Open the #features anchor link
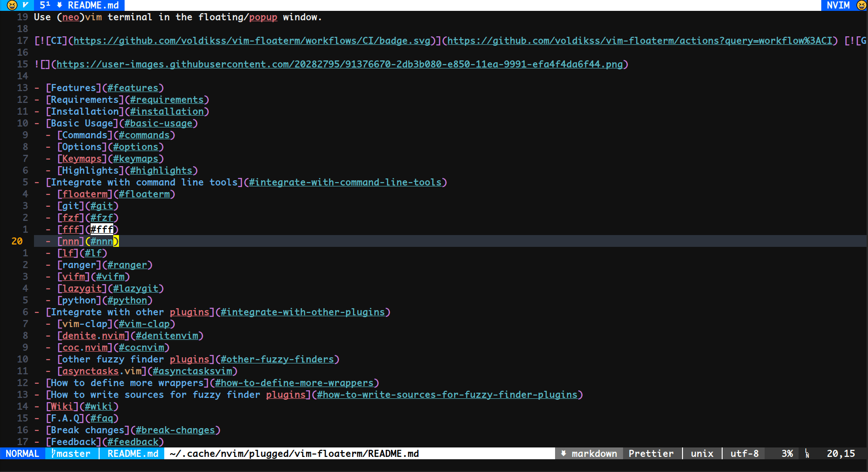Image resolution: width=868 pixels, height=472 pixels. (x=133, y=88)
